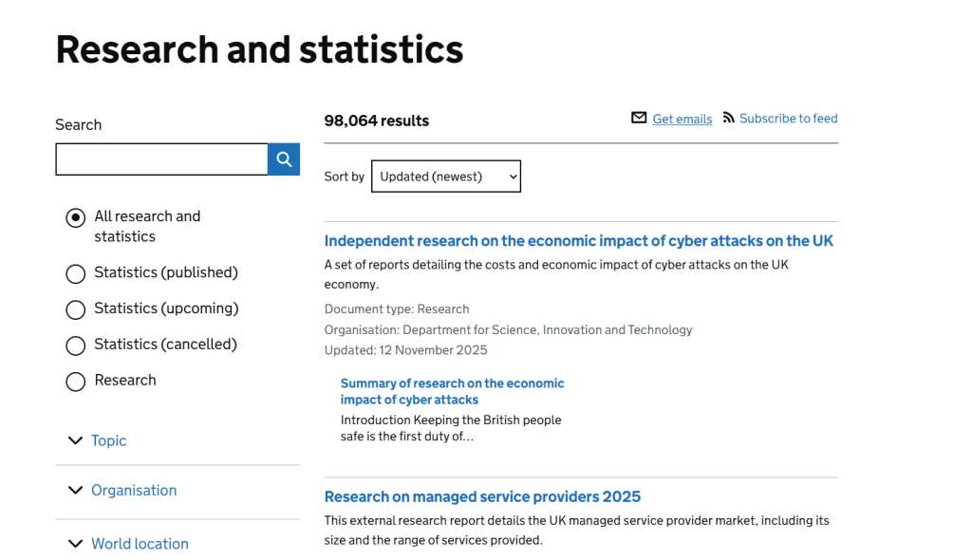This screenshot has width=972, height=560.
Task: Expand the Topic filter section
Action: pos(108,440)
